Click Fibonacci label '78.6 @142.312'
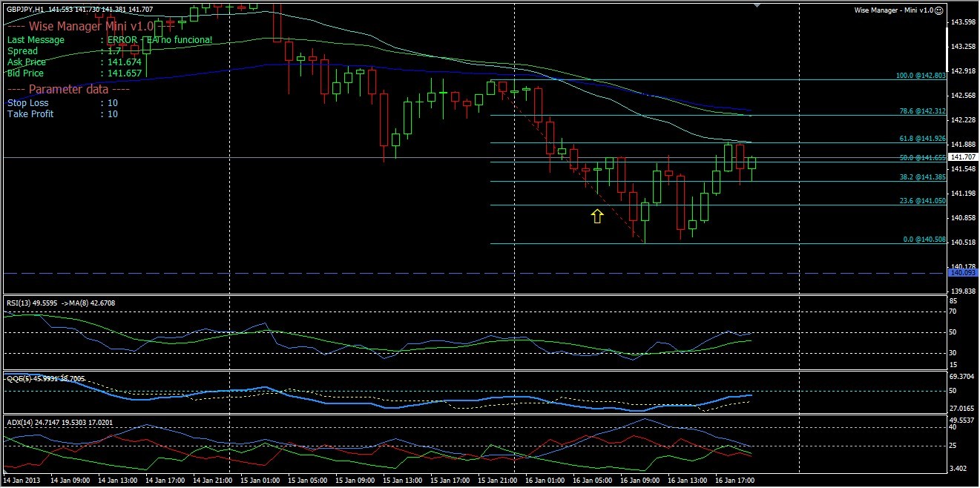This screenshot has height=488, width=980. click(x=922, y=111)
